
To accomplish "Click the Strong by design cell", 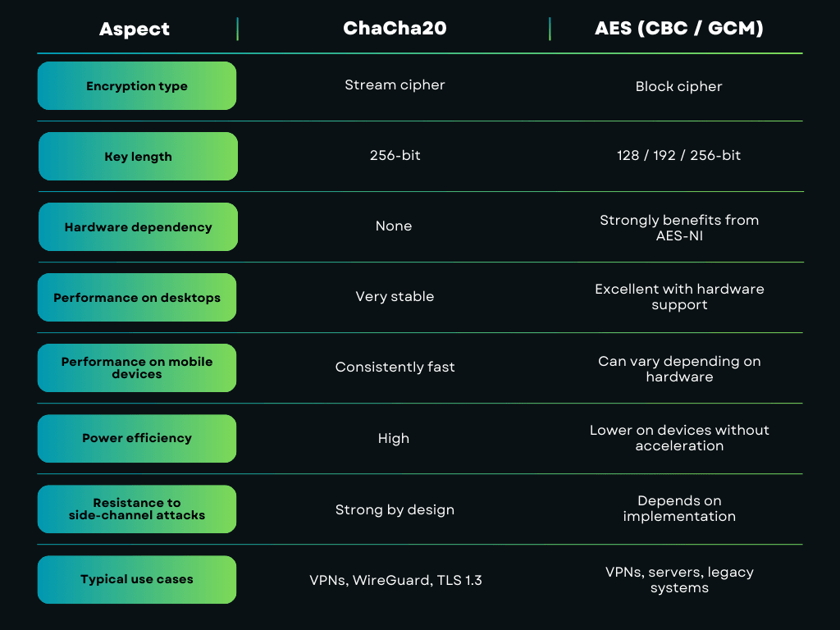I will (395, 509).
